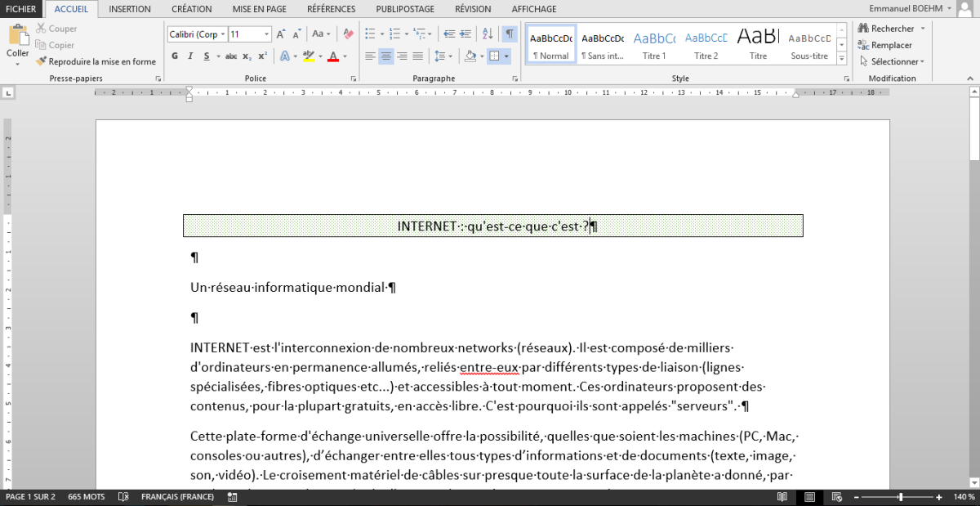Toggle center alignment
The height and width of the screenshot is (506, 980).
coord(386,56)
